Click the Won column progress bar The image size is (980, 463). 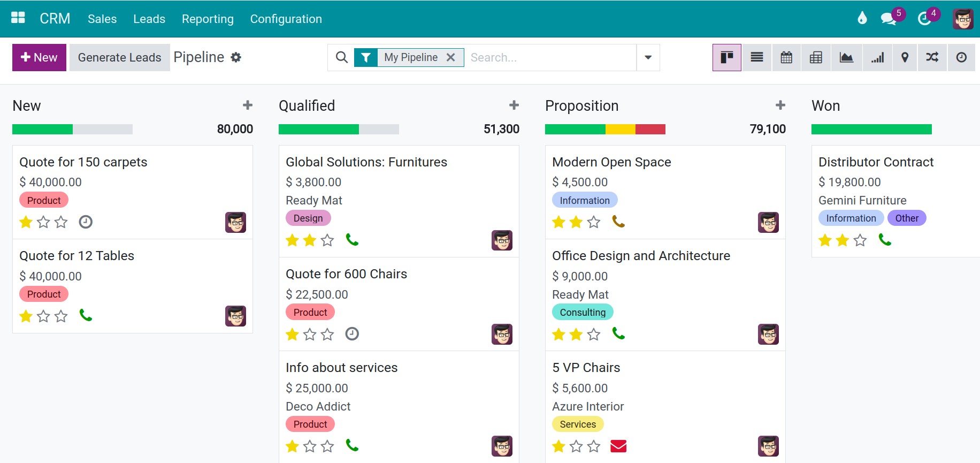point(871,129)
